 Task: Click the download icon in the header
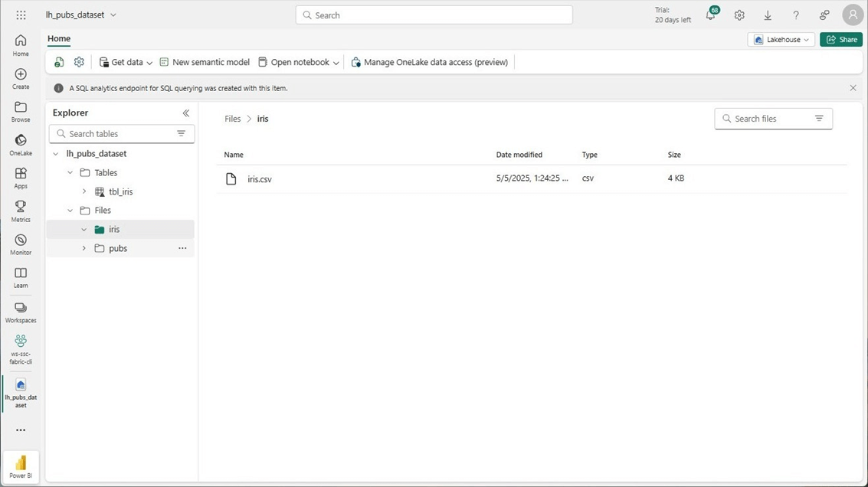[x=767, y=15]
